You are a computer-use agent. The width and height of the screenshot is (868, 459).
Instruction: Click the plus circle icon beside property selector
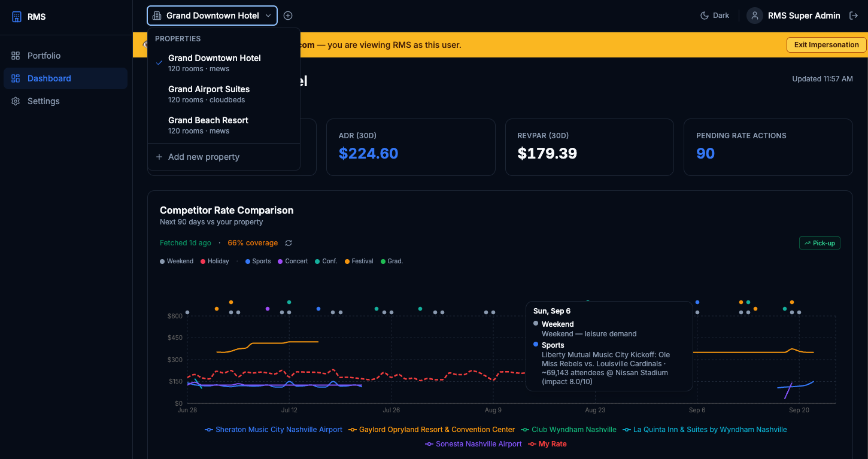click(x=288, y=16)
